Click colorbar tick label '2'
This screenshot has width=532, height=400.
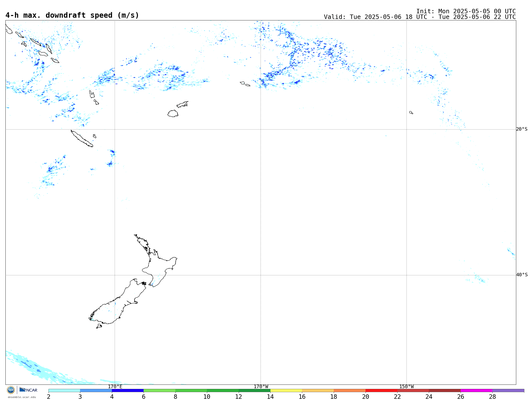pos(49,397)
